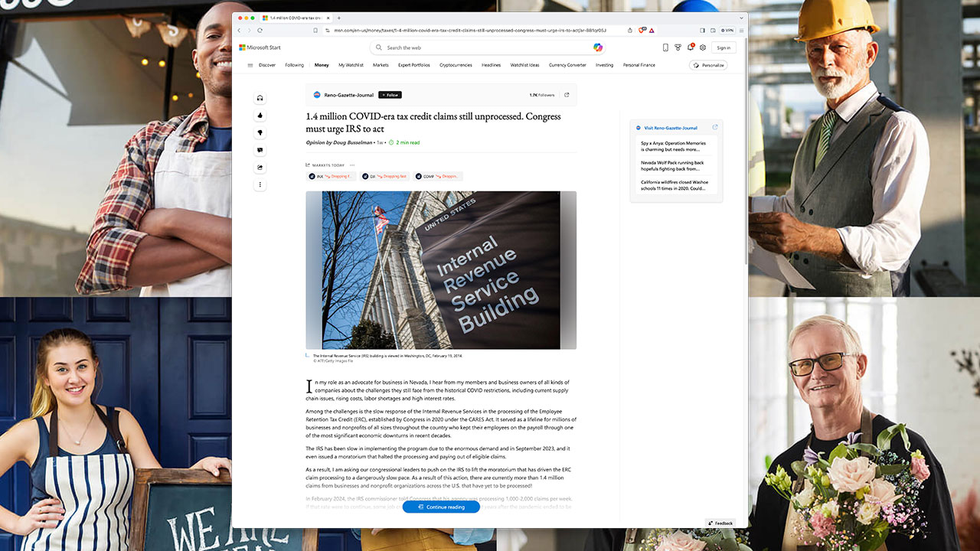Select the Following navigation item
The height and width of the screenshot is (551, 980).
tap(295, 65)
